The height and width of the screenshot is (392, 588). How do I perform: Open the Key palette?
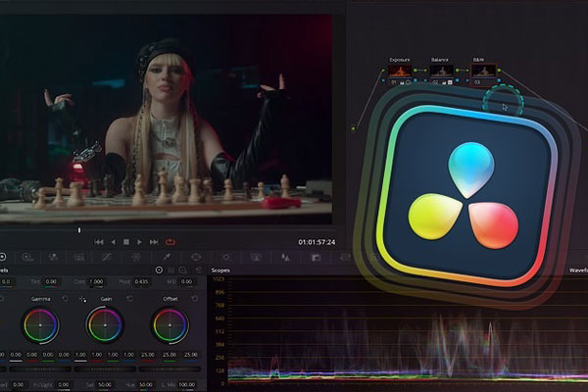pyautogui.click(x=317, y=258)
